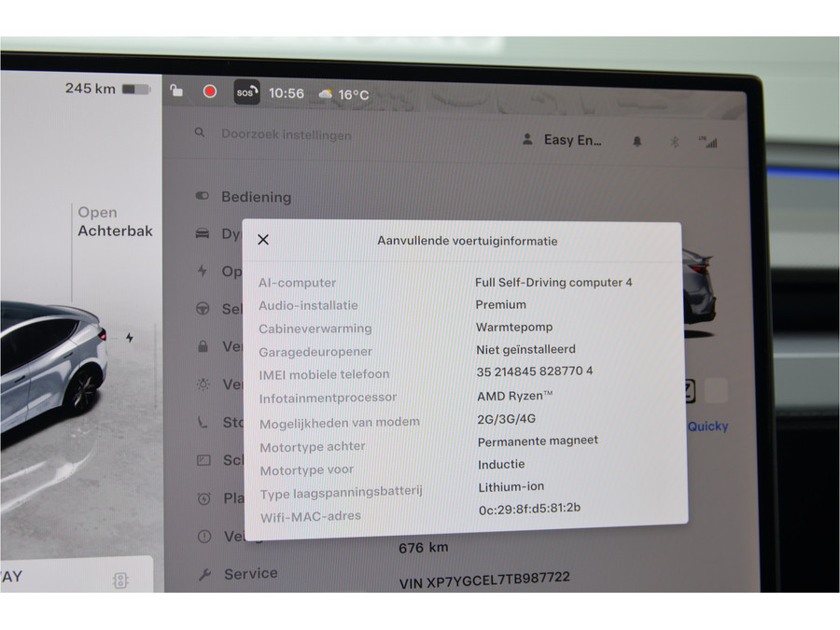
Task: Tap the lightning bolt Opladen menu icon
Action: (x=202, y=271)
